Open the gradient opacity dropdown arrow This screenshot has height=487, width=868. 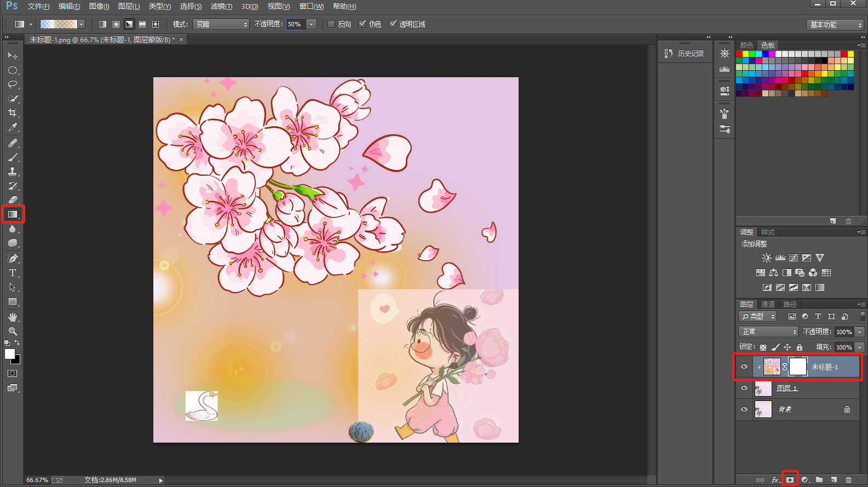[312, 24]
